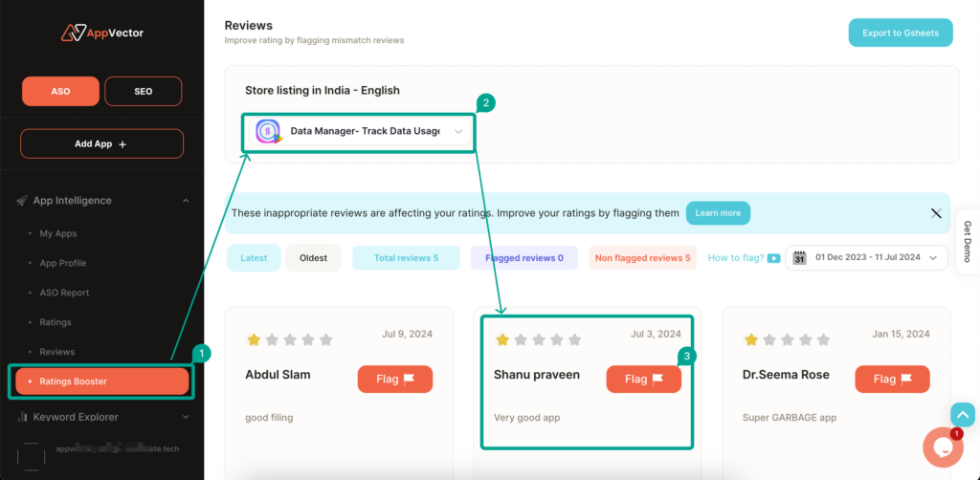Screen dimensions: 980x480
Task: Click the AppVector logo
Action: click(101, 33)
